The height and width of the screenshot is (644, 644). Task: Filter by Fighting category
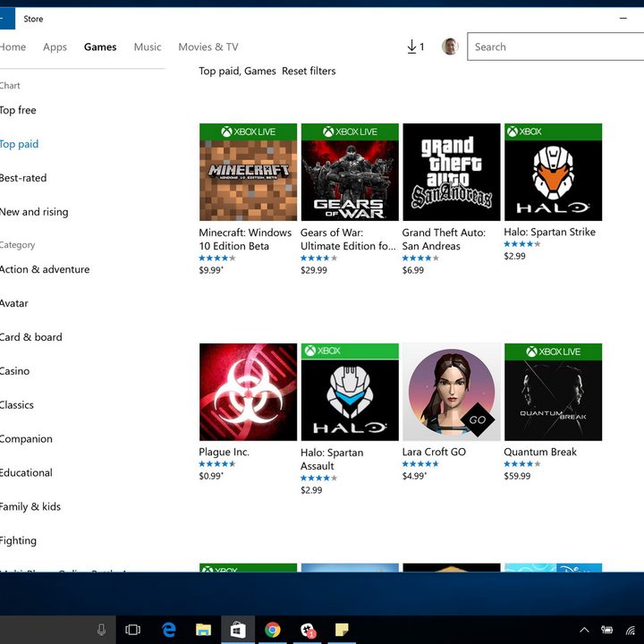pos(18,541)
